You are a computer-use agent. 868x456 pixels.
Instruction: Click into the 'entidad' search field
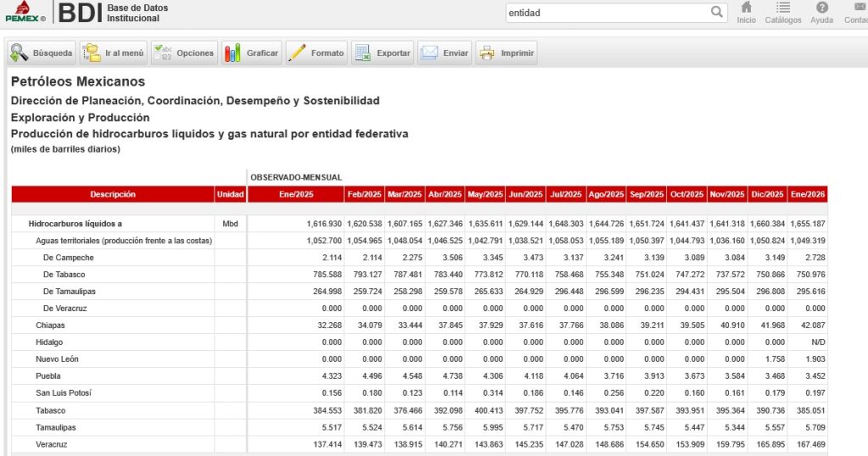pos(606,13)
